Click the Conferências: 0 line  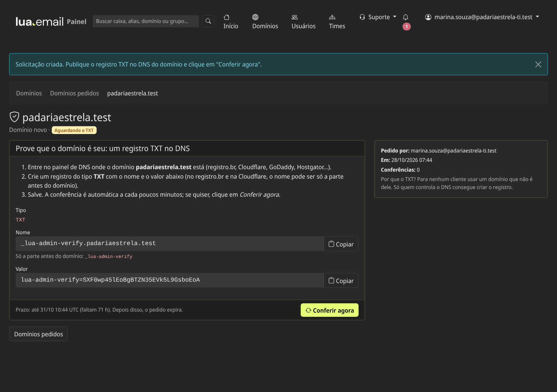(x=400, y=170)
